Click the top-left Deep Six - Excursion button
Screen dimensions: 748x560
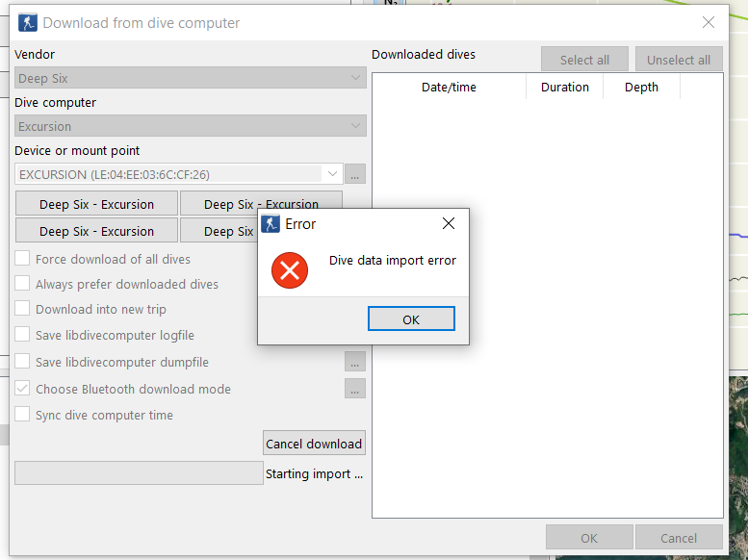pos(97,204)
